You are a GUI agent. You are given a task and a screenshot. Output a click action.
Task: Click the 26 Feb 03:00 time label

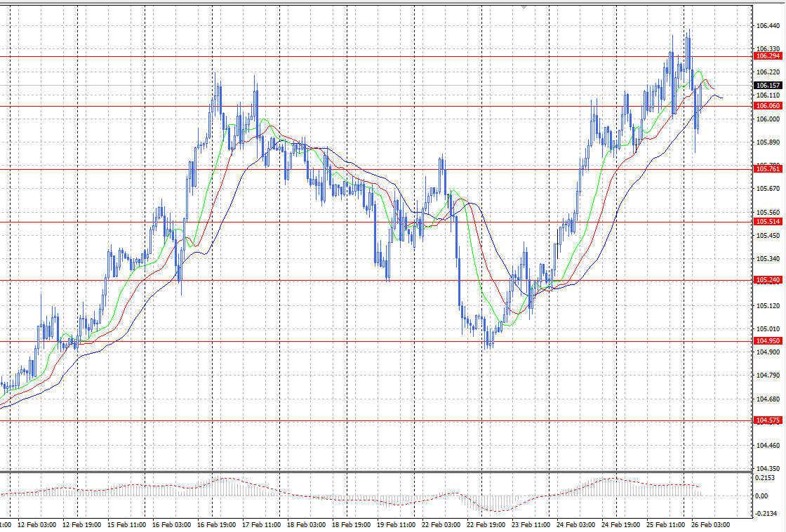click(710, 525)
